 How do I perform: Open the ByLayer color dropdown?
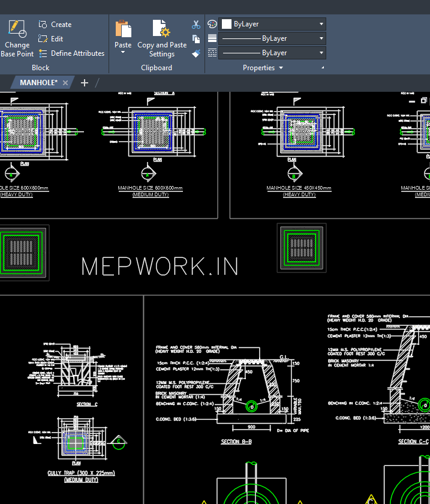pyautogui.click(x=272, y=24)
